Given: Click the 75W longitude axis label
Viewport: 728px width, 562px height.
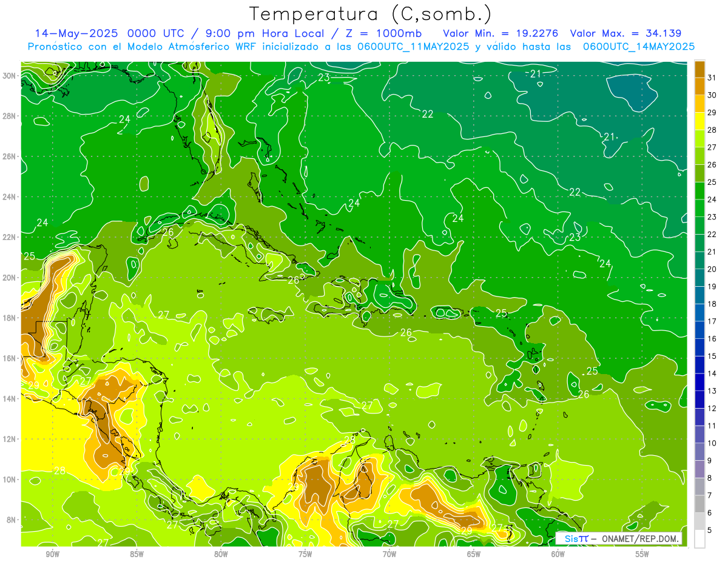Looking at the screenshot, I should pyautogui.click(x=305, y=554).
